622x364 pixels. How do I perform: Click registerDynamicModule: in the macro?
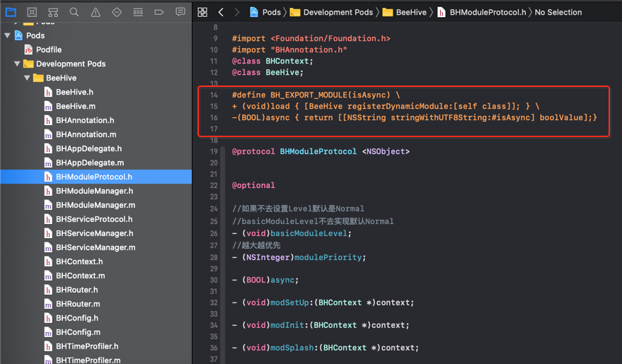401,106
